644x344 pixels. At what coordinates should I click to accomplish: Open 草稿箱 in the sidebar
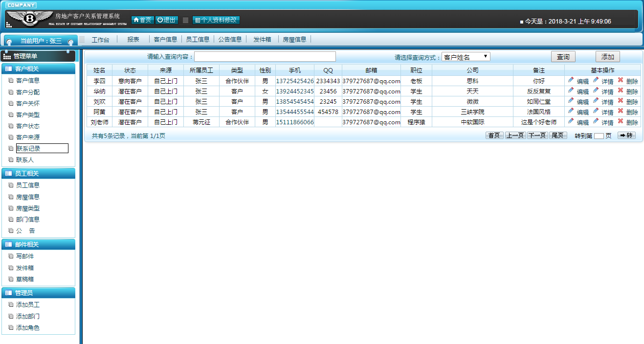coord(25,279)
